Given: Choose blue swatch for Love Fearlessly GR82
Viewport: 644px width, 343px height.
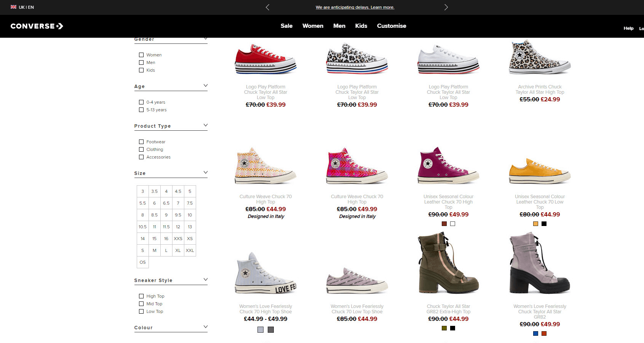Looking at the screenshot, I should (535, 333).
